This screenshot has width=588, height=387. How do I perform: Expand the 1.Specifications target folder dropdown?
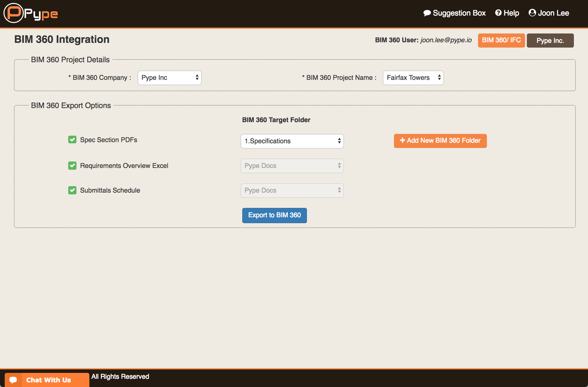tap(292, 141)
